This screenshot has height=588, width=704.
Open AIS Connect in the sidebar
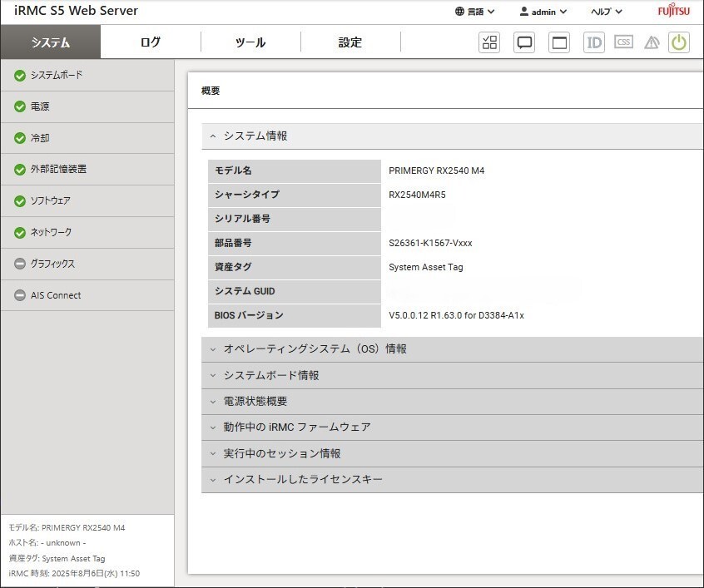click(56, 295)
